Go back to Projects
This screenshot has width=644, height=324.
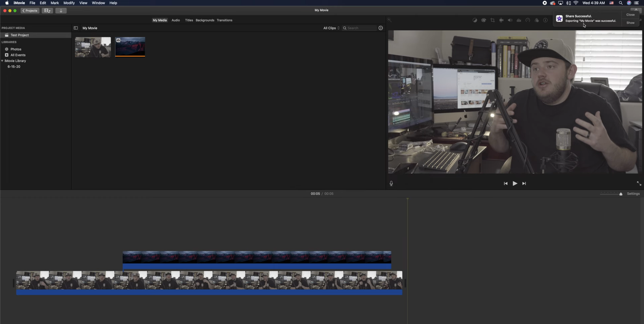click(x=30, y=11)
